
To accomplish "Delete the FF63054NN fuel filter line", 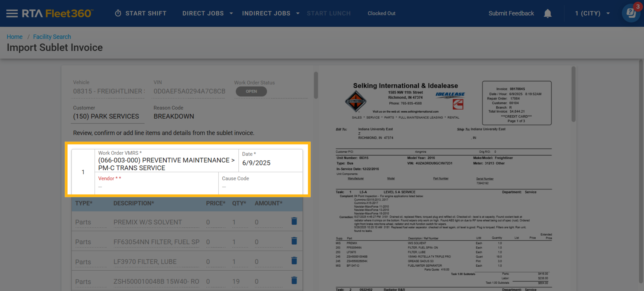I will coord(294,241).
